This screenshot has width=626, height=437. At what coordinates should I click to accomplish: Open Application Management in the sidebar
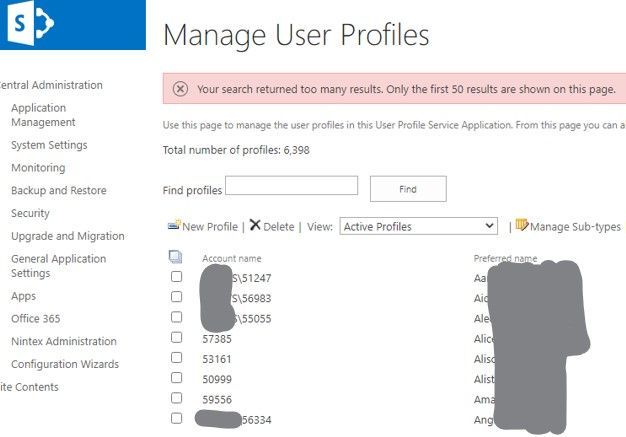coord(43,115)
